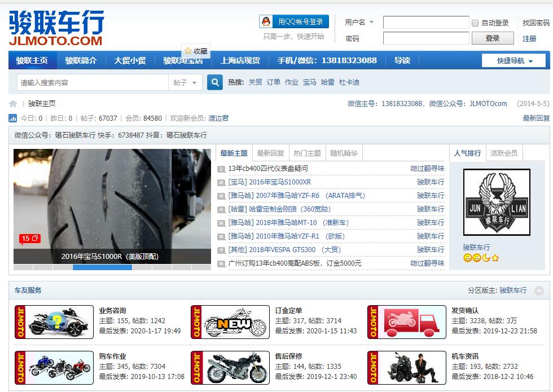This screenshot has width=553, height=392.
Task: Open thread 2016年宝马S1000XR
Action: tap(280, 182)
